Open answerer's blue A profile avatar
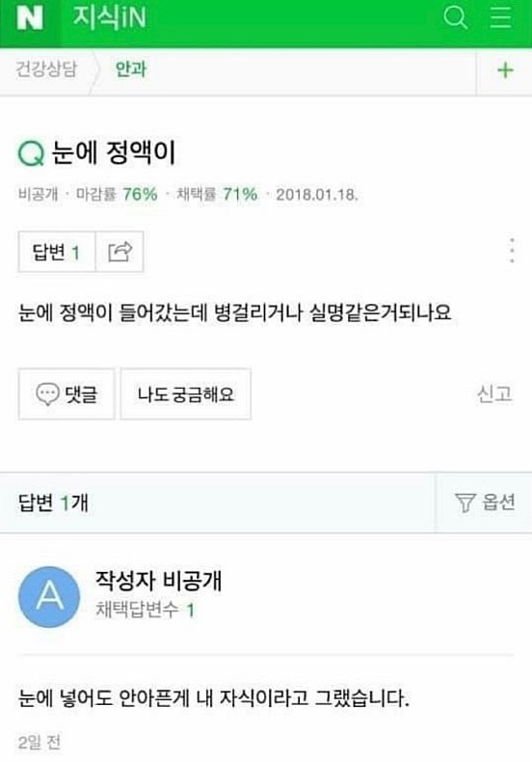The height and width of the screenshot is (762, 532). click(x=48, y=597)
